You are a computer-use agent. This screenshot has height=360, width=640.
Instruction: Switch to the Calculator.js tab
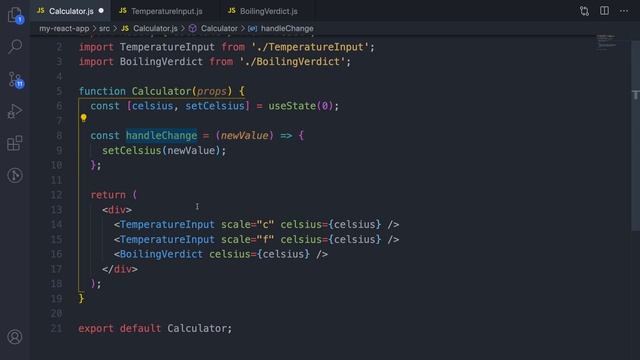click(71, 11)
